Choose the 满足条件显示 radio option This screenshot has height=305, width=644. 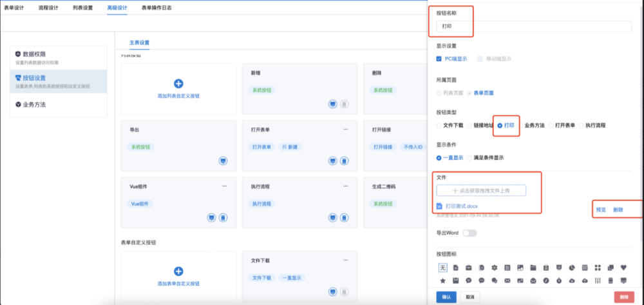click(x=470, y=157)
